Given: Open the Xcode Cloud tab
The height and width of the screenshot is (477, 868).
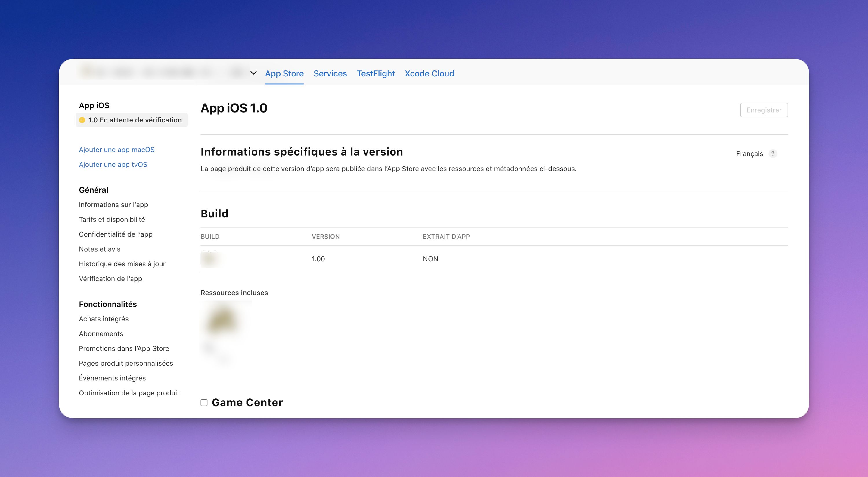Looking at the screenshot, I should click(x=430, y=73).
